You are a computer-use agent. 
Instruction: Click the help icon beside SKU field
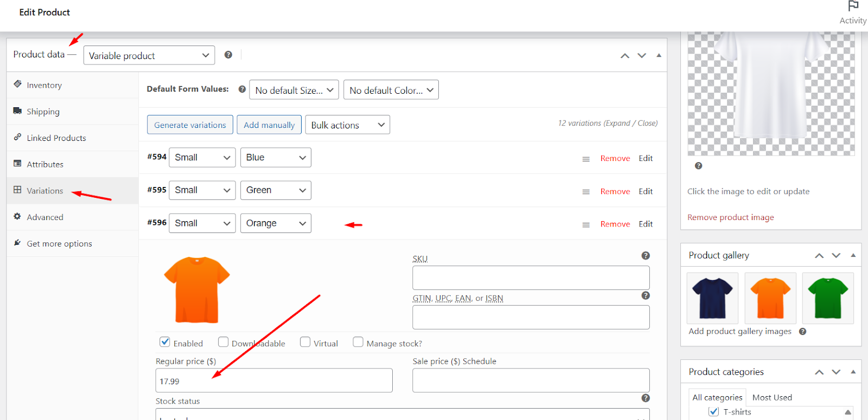(x=646, y=256)
